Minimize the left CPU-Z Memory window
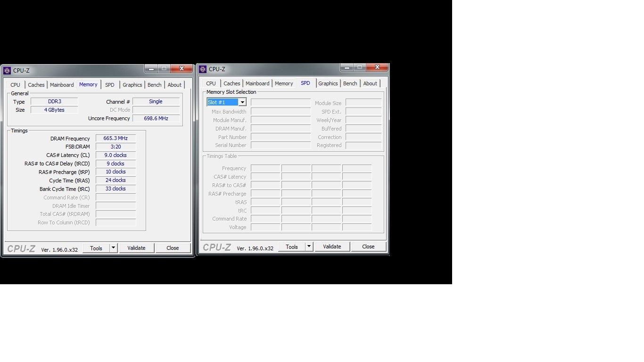Screen dimensions: 644x362 [x=151, y=69]
